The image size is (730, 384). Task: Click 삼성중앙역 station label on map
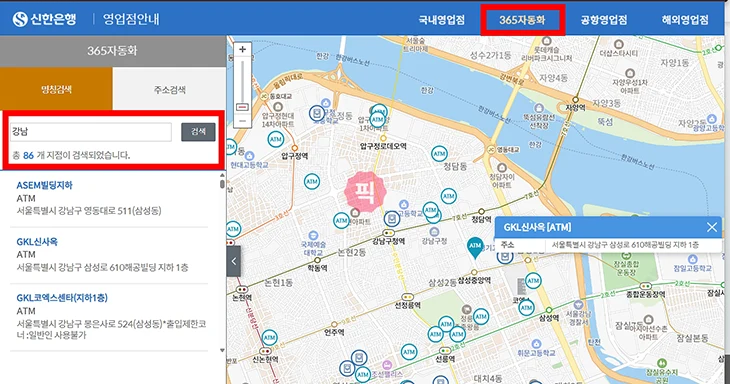[474, 280]
